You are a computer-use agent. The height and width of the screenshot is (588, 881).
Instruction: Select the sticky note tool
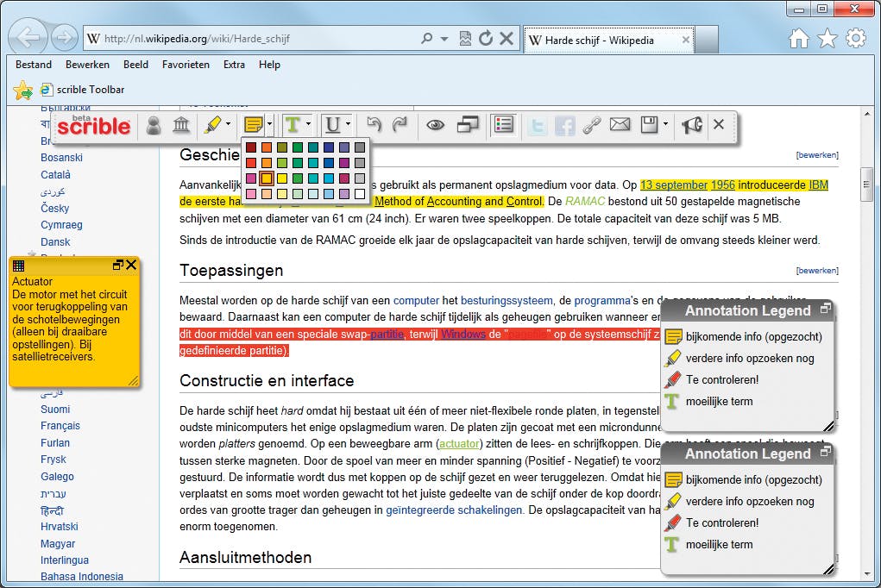254,124
